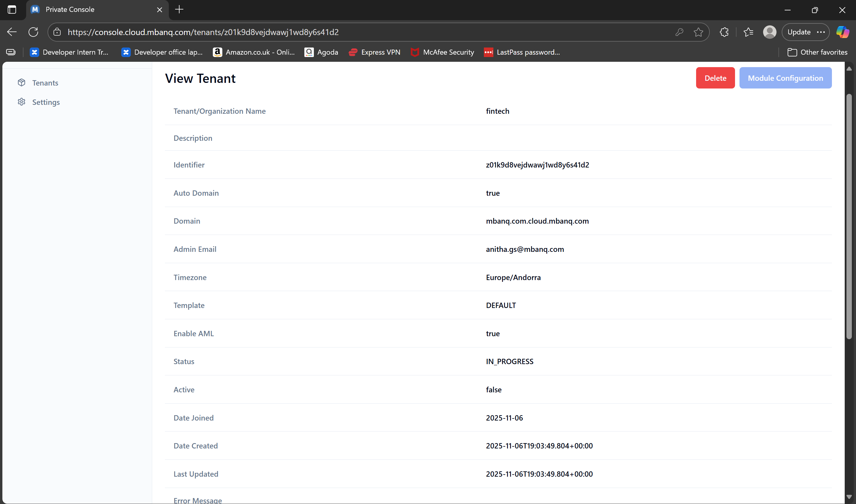Click the browser profile avatar

[770, 32]
